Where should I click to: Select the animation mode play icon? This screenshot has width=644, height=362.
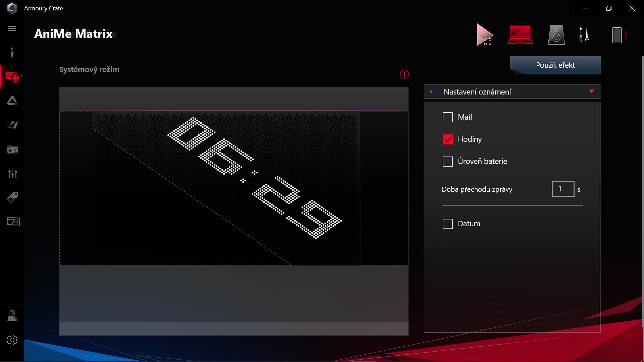(485, 34)
